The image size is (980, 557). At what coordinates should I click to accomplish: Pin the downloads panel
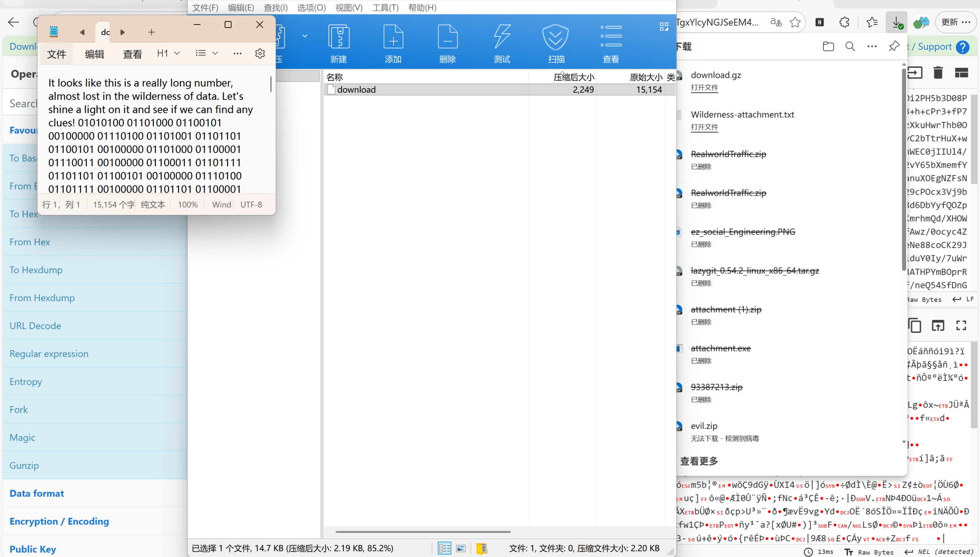894,46
